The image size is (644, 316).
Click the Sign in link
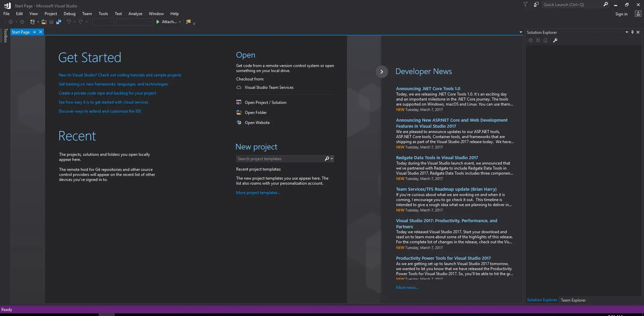point(621,14)
